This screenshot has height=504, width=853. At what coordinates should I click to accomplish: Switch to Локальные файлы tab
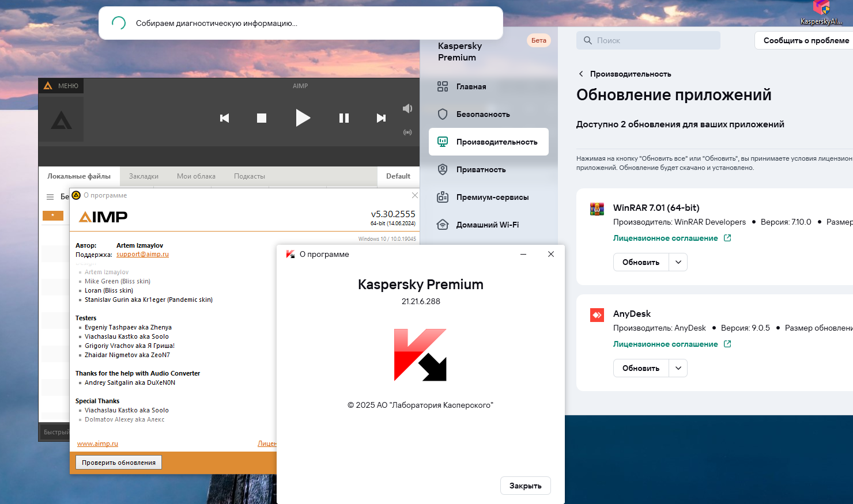click(79, 176)
